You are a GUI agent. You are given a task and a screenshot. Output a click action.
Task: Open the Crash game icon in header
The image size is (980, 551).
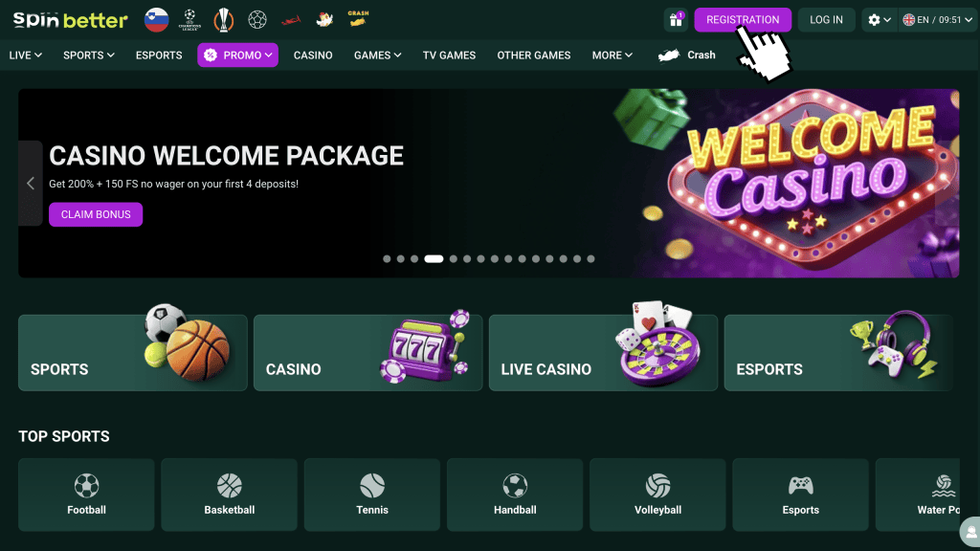pyautogui.click(x=358, y=19)
